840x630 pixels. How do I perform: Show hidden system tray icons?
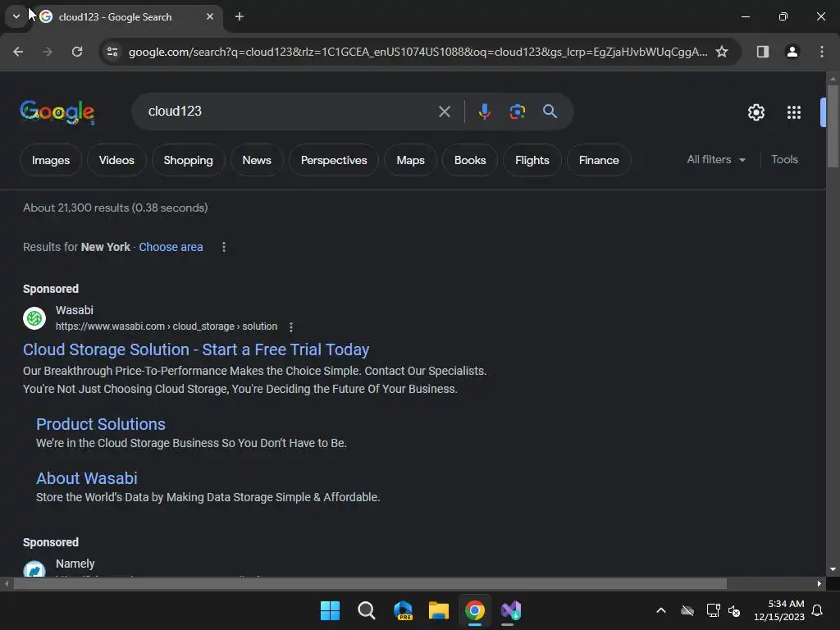(661, 610)
